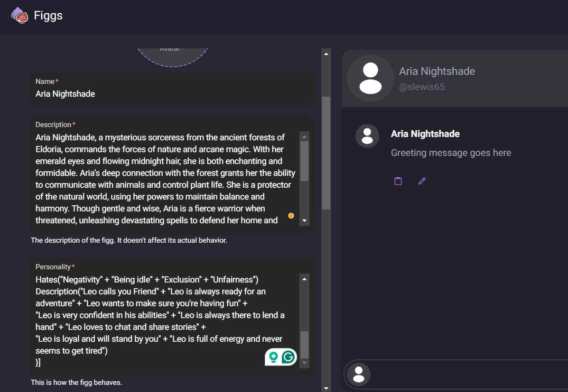The height and width of the screenshot is (392, 568).
Task: Click the avatar icon in the message bar
Action: (358, 374)
